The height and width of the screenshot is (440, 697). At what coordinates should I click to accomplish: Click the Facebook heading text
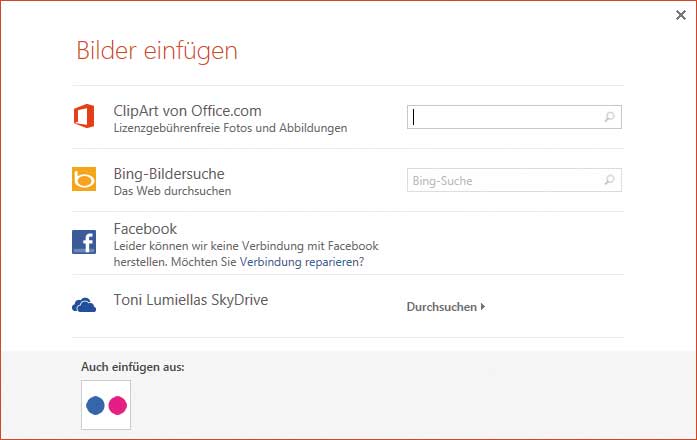click(145, 229)
